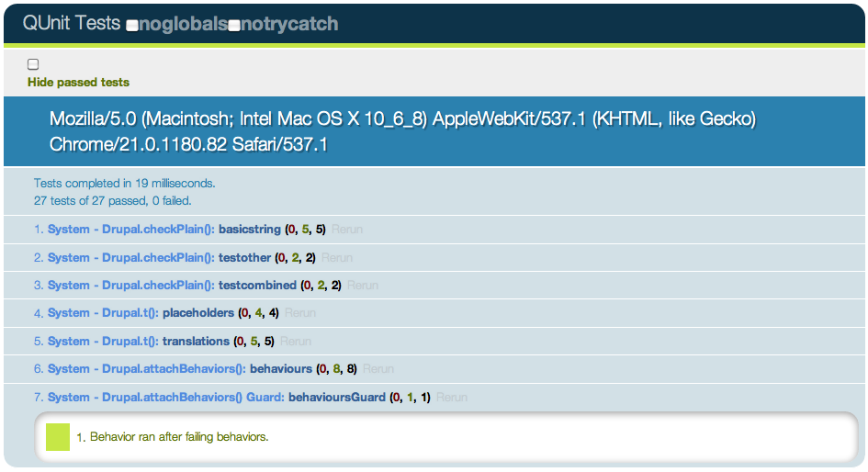The width and height of the screenshot is (868, 472).
Task: Click the '(0, 4, 4)' counts of placeholders
Action: coord(258,312)
